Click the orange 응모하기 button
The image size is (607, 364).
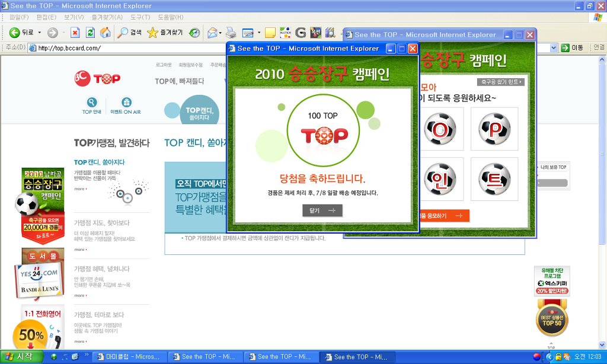(x=445, y=216)
